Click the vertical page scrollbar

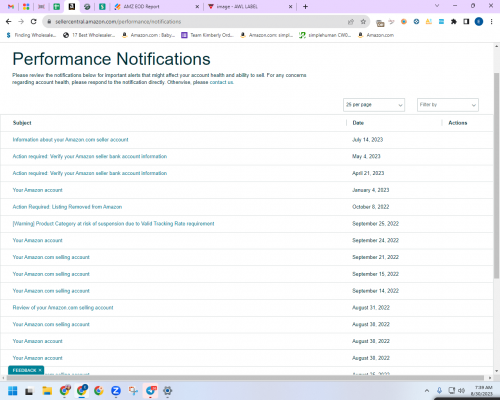point(497,175)
